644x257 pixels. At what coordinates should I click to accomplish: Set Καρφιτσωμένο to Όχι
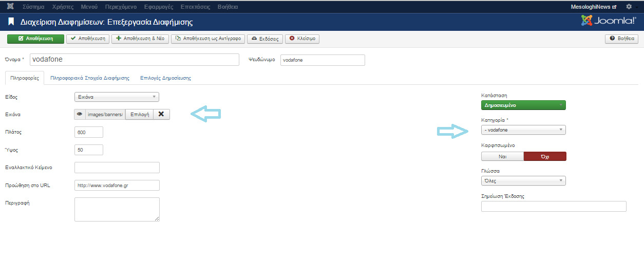[x=545, y=156]
